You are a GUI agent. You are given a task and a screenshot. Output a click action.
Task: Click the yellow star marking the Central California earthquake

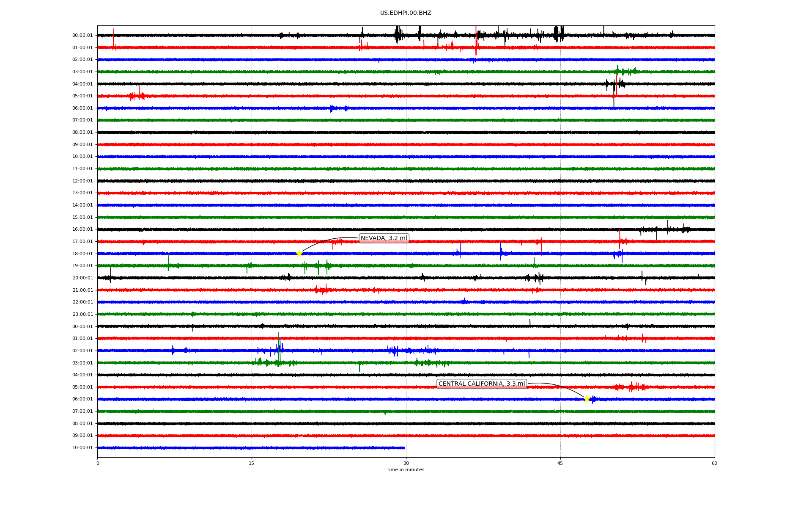pyautogui.click(x=586, y=399)
